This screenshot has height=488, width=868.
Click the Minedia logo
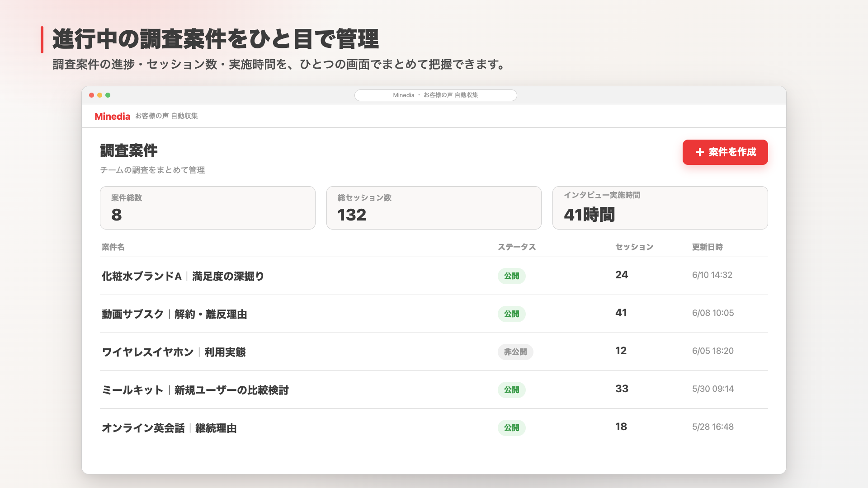tap(113, 116)
